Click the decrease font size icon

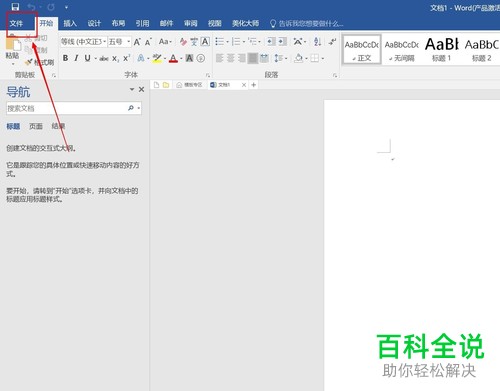(148, 42)
